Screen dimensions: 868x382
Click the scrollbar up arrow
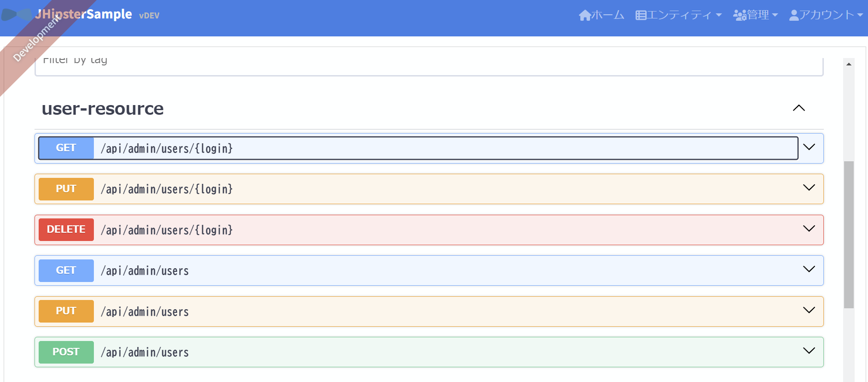click(x=849, y=64)
